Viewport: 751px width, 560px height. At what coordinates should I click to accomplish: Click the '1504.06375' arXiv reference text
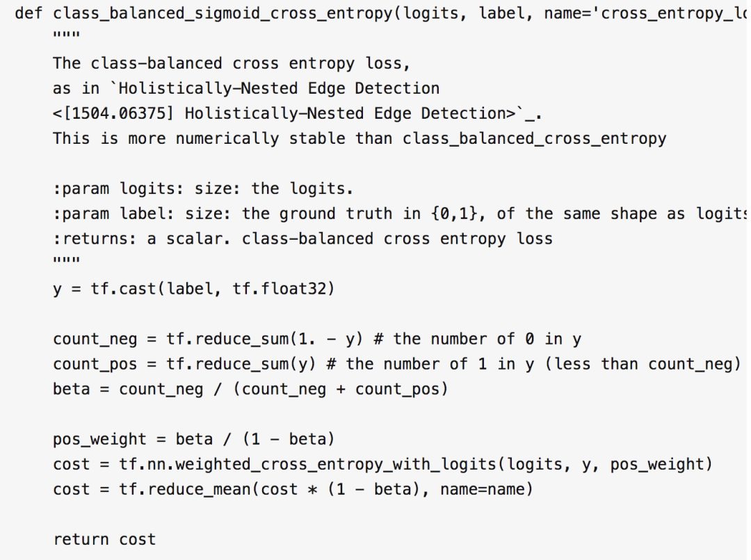point(118,113)
